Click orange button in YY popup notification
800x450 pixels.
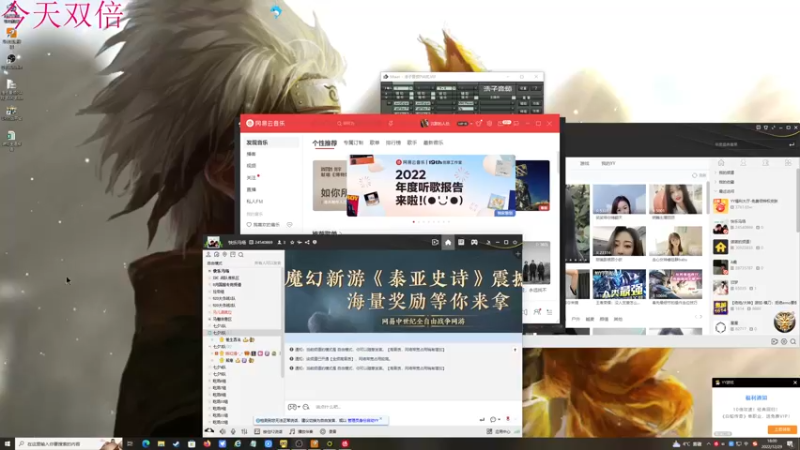[782, 430]
